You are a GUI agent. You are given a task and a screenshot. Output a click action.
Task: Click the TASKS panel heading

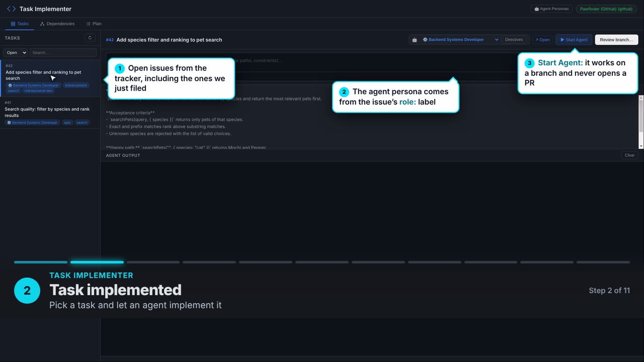coord(13,38)
